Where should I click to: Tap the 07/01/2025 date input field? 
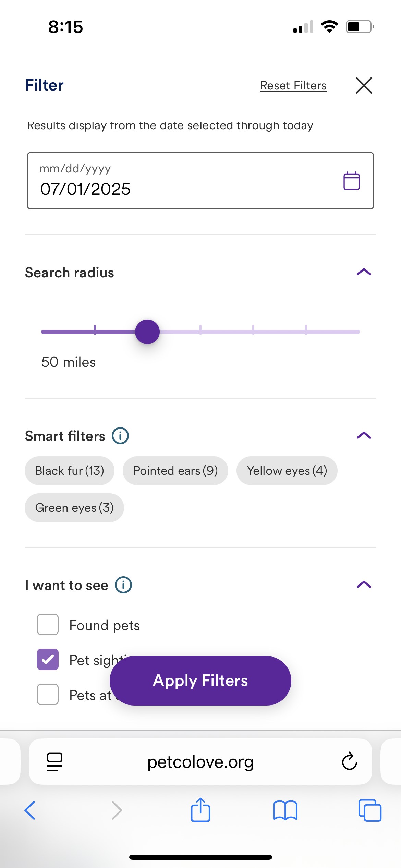coord(200,181)
